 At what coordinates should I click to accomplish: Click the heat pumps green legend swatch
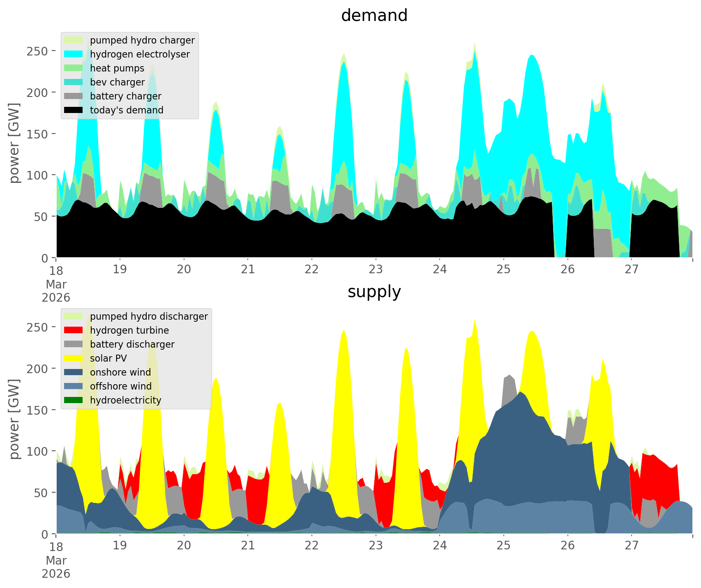pos(74,68)
